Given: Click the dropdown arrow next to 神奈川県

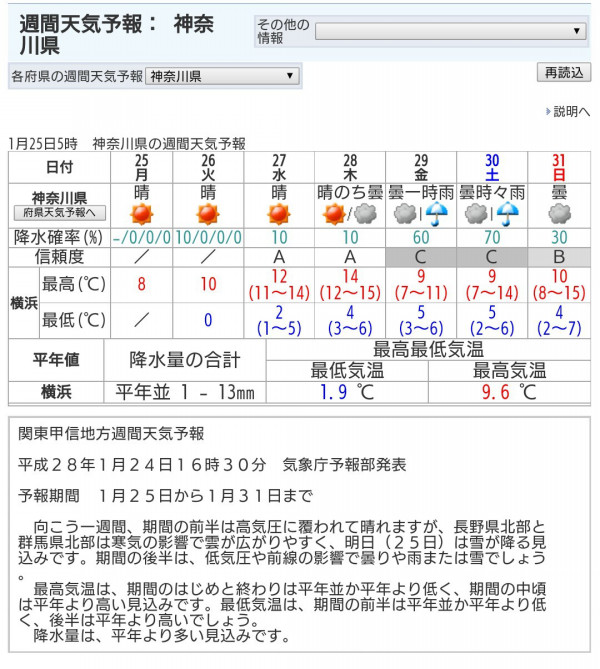Looking at the screenshot, I should coord(290,76).
